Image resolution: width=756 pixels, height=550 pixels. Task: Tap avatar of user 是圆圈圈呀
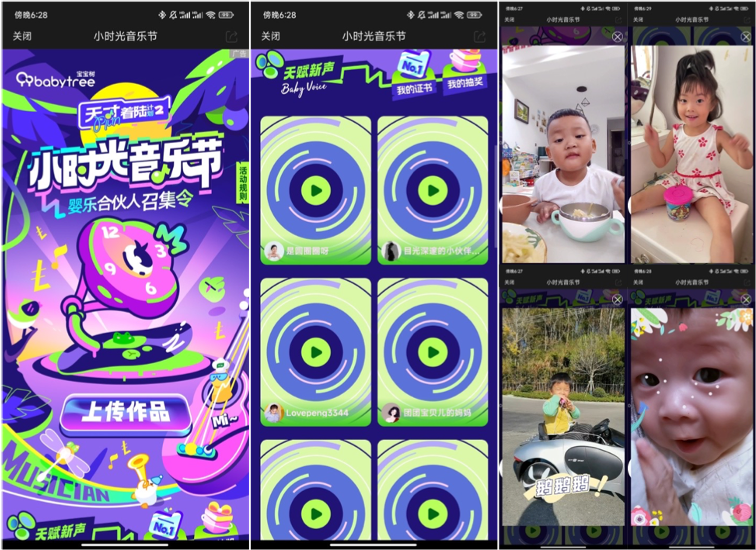tap(274, 251)
